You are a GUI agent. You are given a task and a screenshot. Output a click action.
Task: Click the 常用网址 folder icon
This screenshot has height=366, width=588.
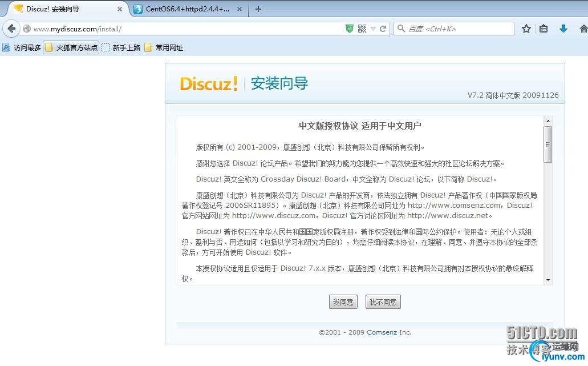click(148, 47)
